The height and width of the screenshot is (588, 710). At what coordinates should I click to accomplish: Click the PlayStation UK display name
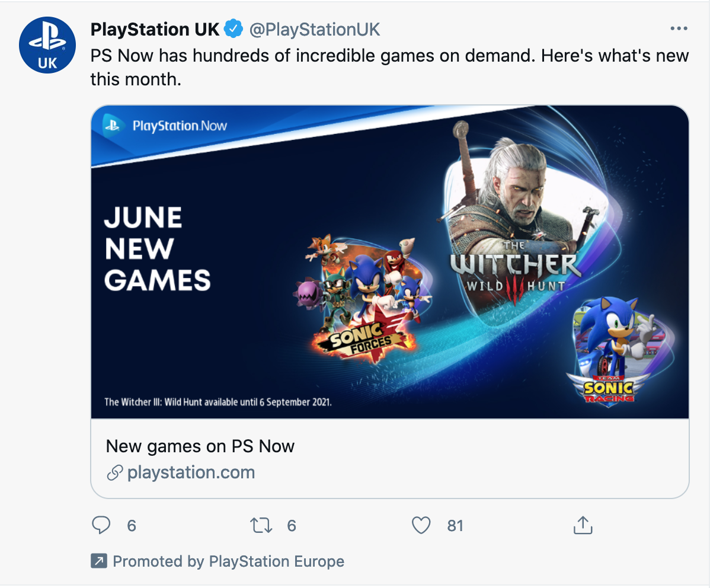pos(154,28)
